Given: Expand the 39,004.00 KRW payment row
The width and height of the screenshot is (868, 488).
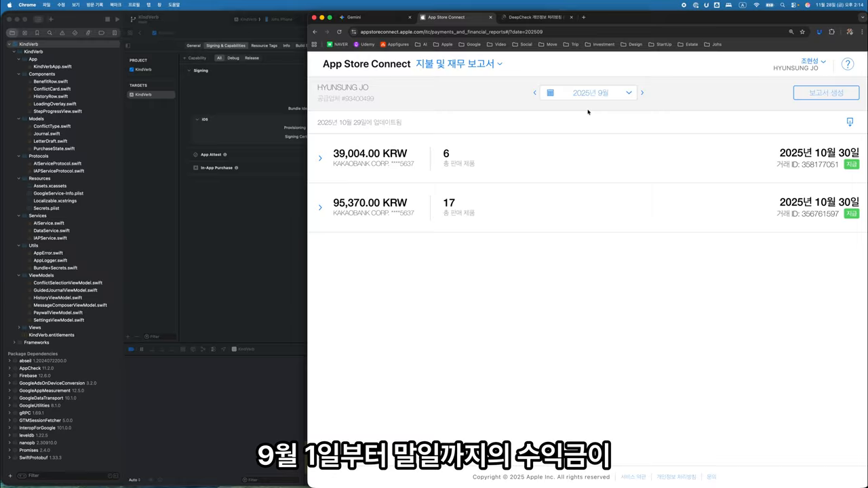Looking at the screenshot, I should pyautogui.click(x=320, y=159).
